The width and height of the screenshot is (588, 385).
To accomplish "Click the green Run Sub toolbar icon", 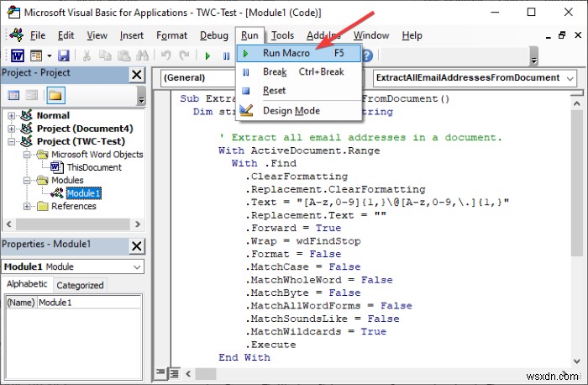I will click(207, 56).
